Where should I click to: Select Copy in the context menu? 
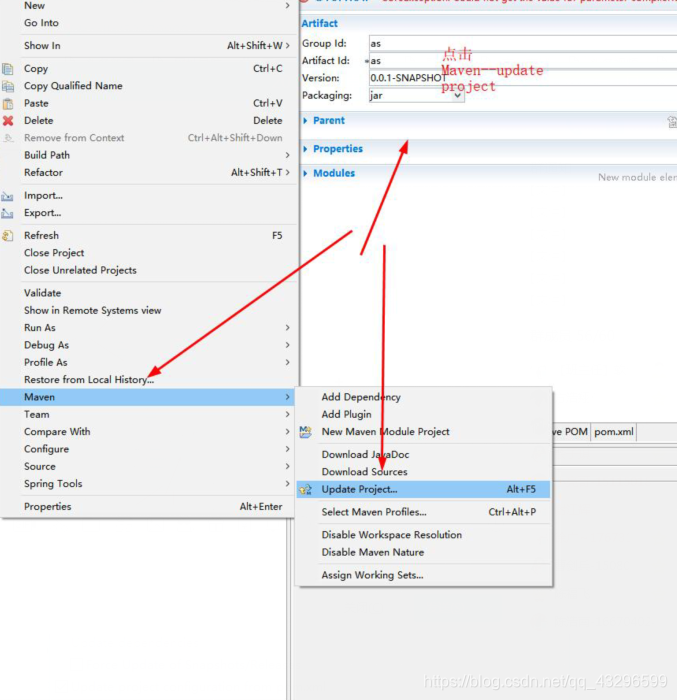[36, 69]
